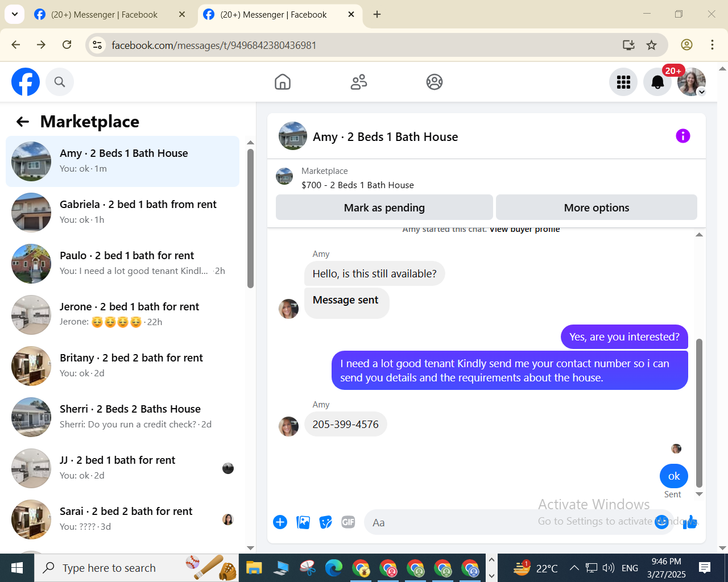Close the first Messenger tab
This screenshot has width=728, height=582.
pos(182,15)
